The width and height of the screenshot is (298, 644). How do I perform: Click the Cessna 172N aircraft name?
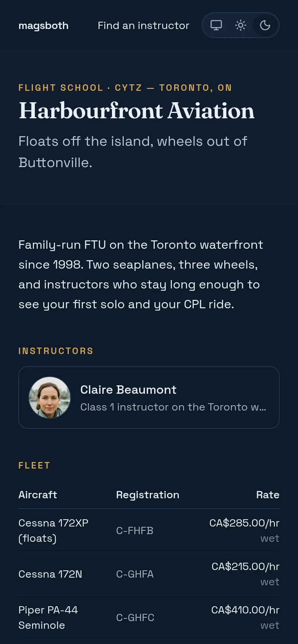pyautogui.click(x=50, y=574)
